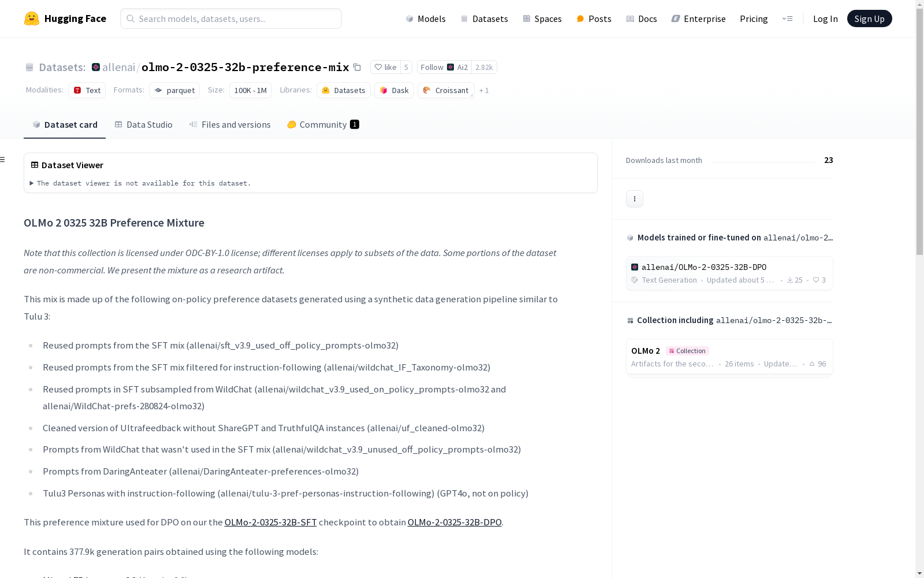Expand the dataset viewer unavailable message
This screenshot has height=578, width=924.
point(141,183)
